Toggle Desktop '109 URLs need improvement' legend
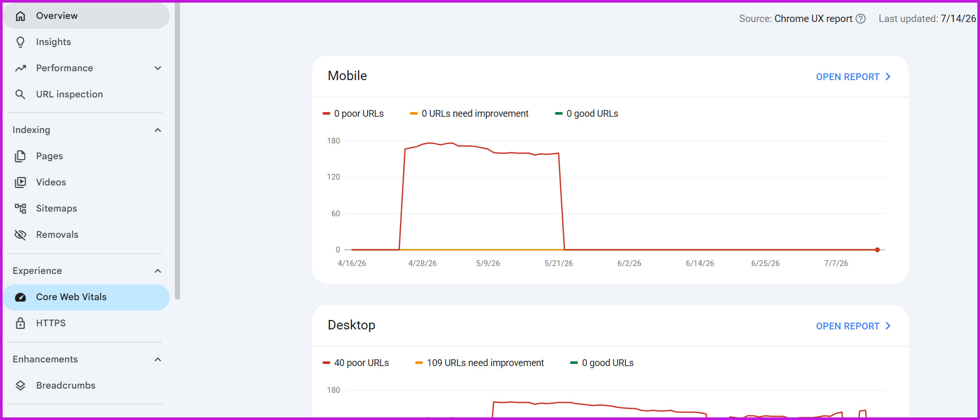 coord(480,363)
